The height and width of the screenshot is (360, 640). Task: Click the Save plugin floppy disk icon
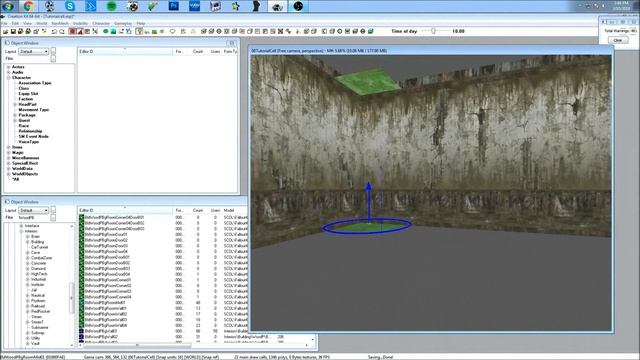pyautogui.click(x=13, y=31)
